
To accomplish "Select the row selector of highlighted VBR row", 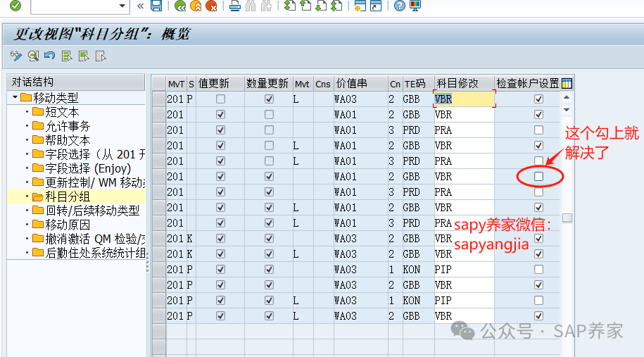I will click(x=158, y=99).
